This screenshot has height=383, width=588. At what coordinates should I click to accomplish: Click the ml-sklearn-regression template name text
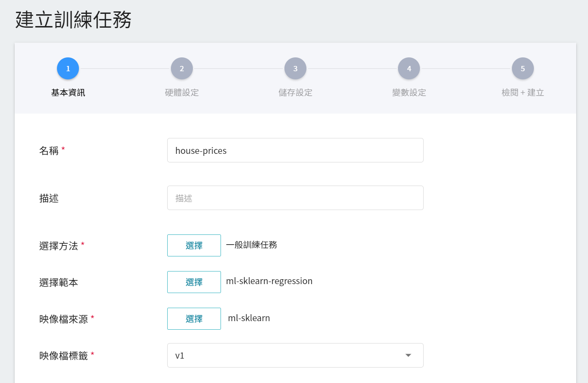(x=269, y=281)
